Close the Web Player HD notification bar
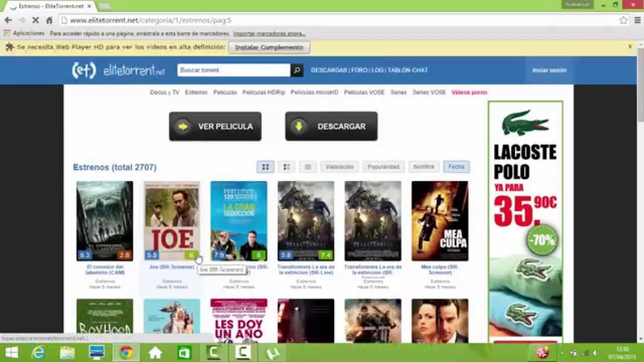Image resolution: width=644 pixels, height=362 pixels. pos(630,47)
